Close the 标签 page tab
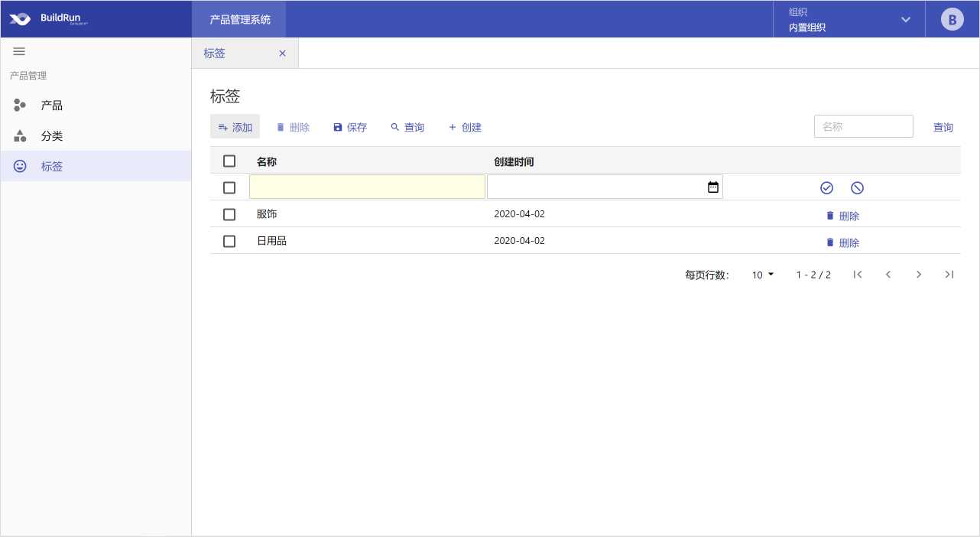The height and width of the screenshot is (537, 980). pyautogui.click(x=282, y=54)
